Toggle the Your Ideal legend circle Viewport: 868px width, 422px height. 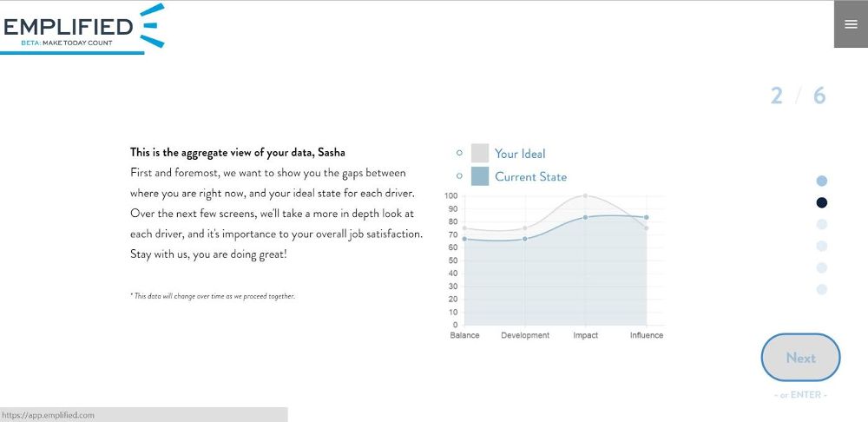point(459,153)
